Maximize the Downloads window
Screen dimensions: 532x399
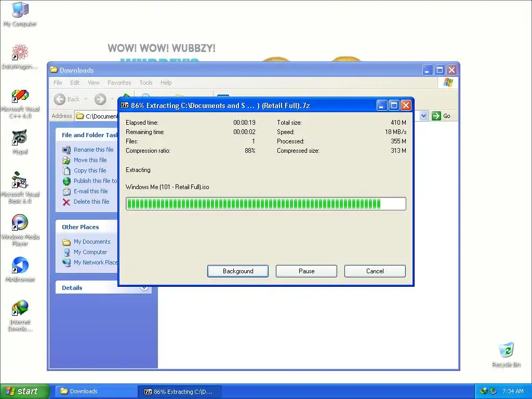pyautogui.click(x=440, y=70)
